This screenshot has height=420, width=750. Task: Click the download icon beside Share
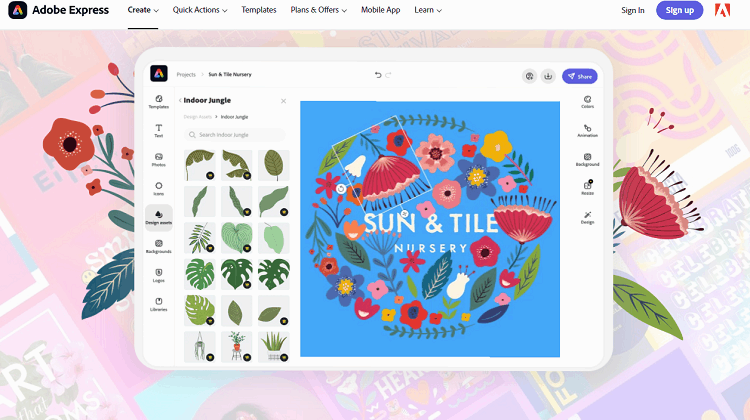point(548,76)
